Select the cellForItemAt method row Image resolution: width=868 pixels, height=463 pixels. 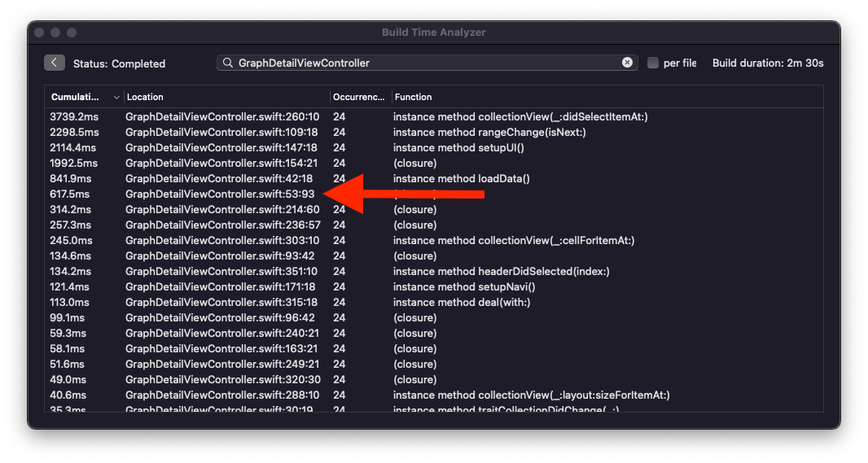pyautogui.click(x=433, y=241)
